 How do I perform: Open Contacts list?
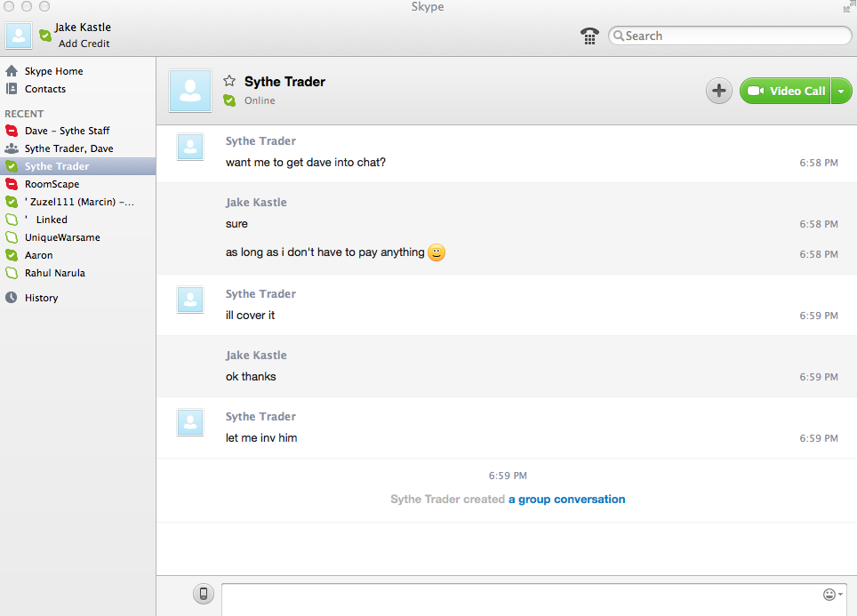(44, 89)
